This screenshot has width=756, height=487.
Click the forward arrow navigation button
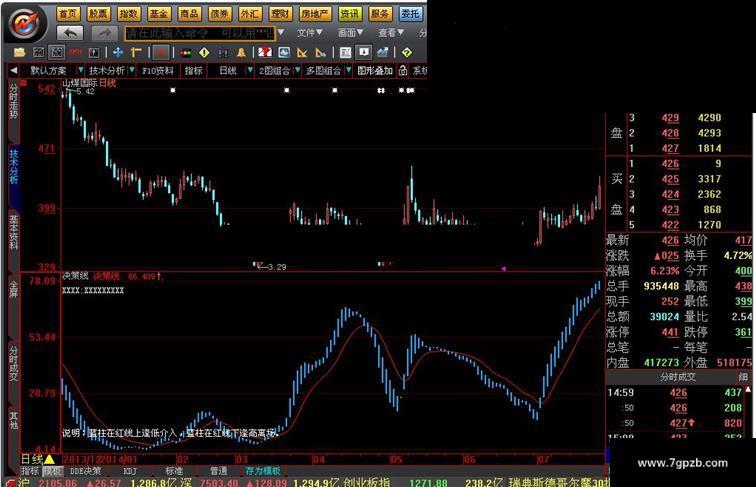(104, 33)
